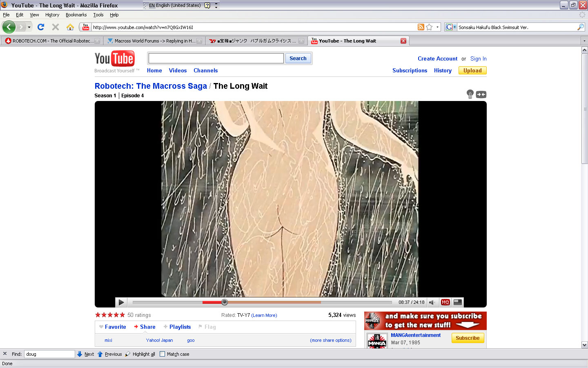Share to mixi link
Screen dimensions: 588x368
(108, 340)
